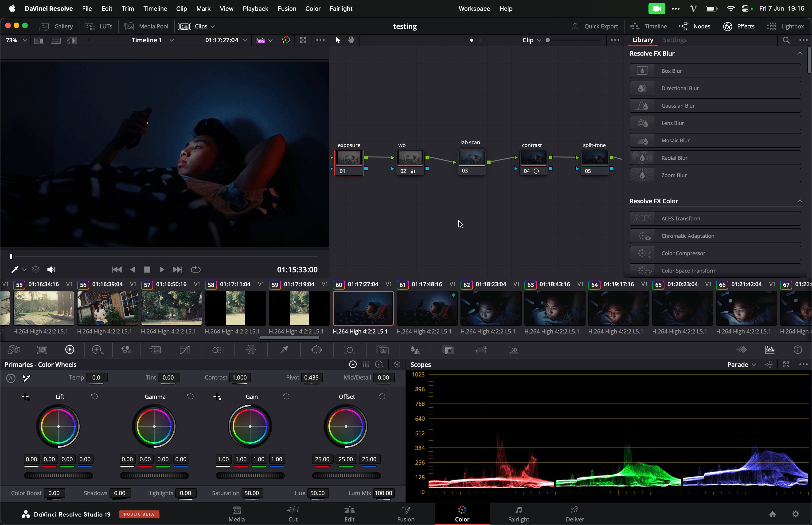Toggle the Effects panel button
Image resolution: width=812 pixels, height=525 pixels.
tap(739, 26)
